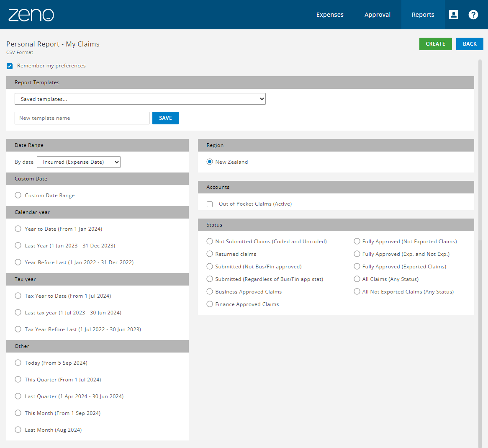Viewport: 488px width, 448px height.
Task: Click the Tax year section header
Action: pyautogui.click(x=98, y=279)
